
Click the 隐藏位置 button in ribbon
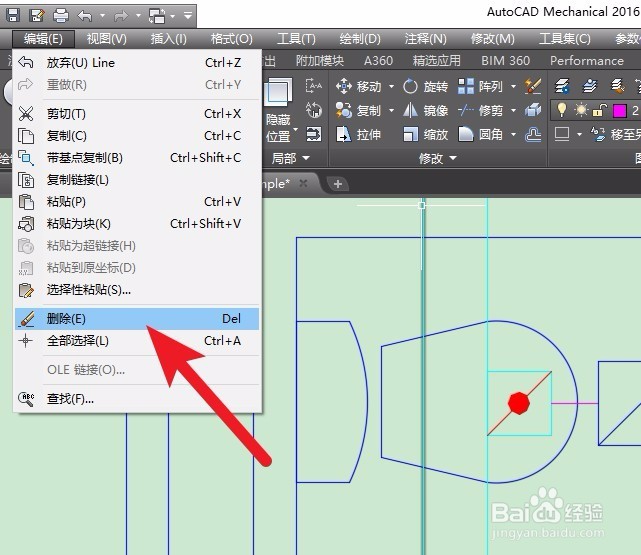[279, 110]
